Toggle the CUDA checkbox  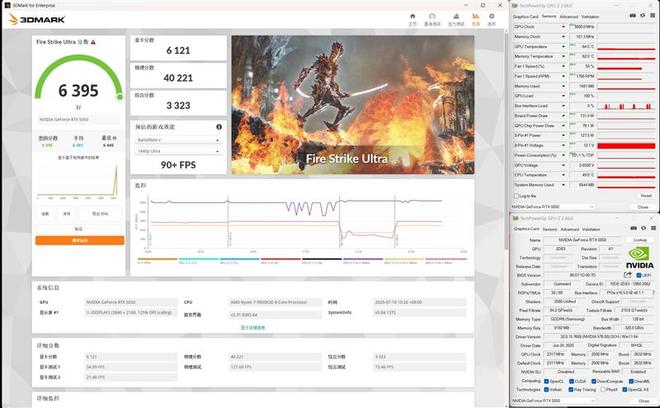(x=571, y=381)
